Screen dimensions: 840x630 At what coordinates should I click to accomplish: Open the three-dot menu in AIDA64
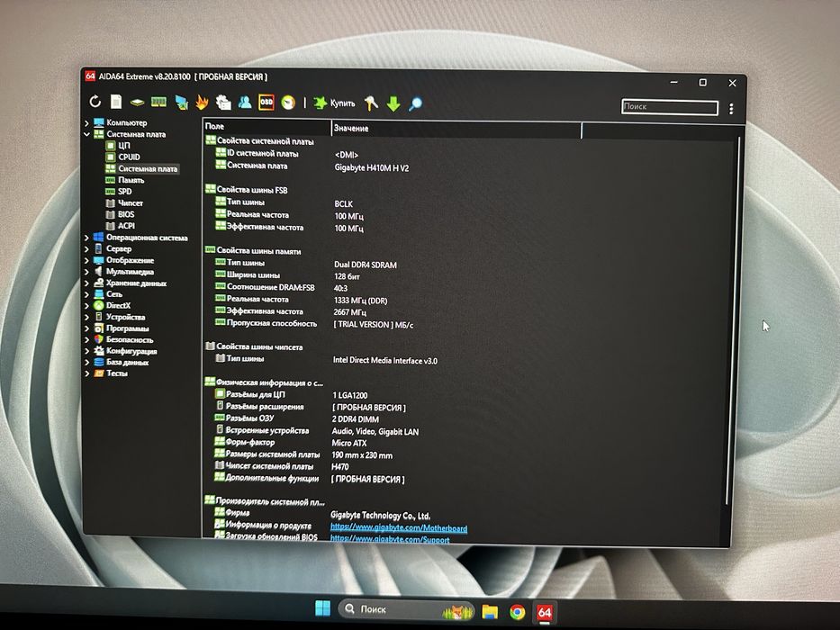click(x=731, y=109)
